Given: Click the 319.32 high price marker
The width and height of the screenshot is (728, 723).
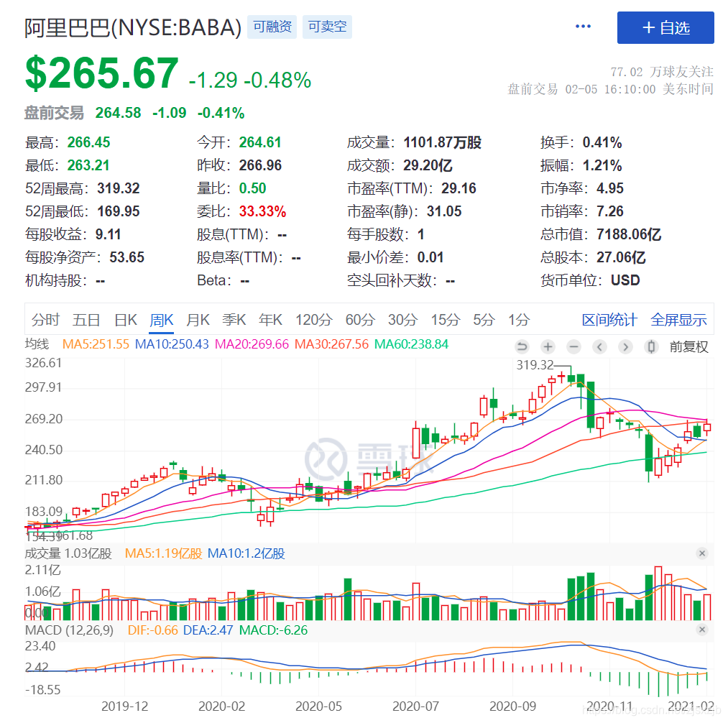Looking at the screenshot, I should (x=535, y=365).
